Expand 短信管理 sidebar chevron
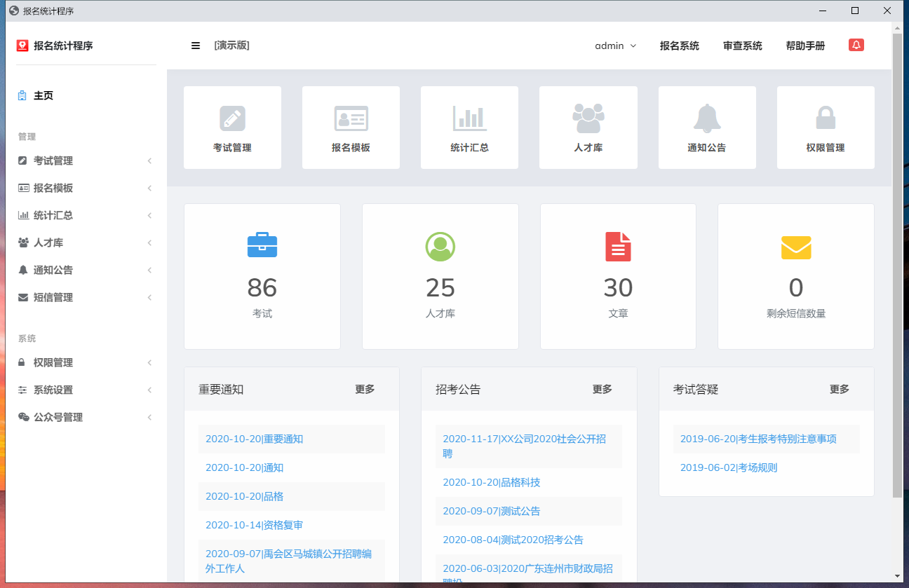909x588 pixels. (149, 298)
